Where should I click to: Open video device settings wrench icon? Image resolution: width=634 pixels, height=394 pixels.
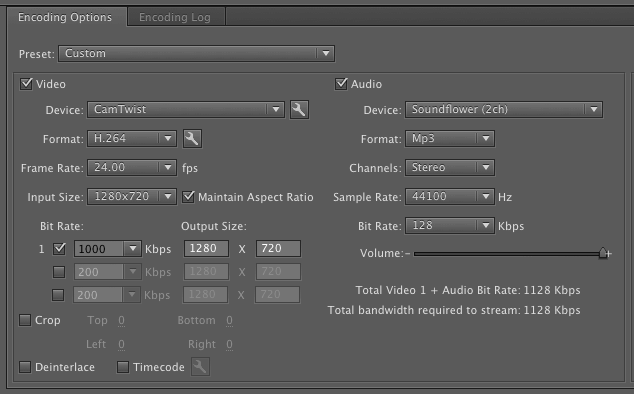(x=299, y=110)
